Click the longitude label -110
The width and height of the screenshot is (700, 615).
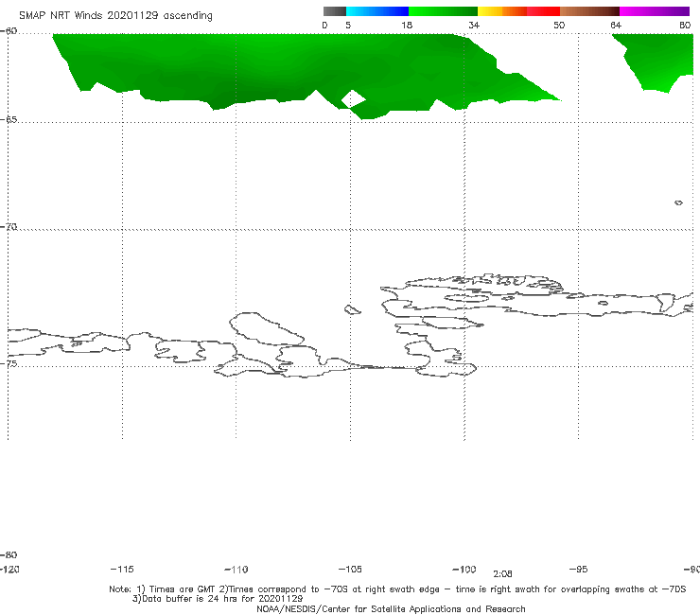(x=236, y=570)
